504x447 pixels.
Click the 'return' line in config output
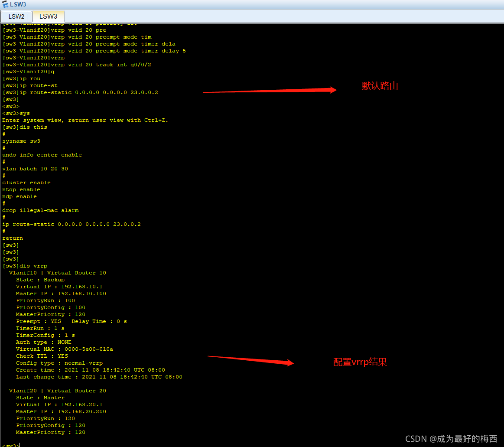pos(13,238)
